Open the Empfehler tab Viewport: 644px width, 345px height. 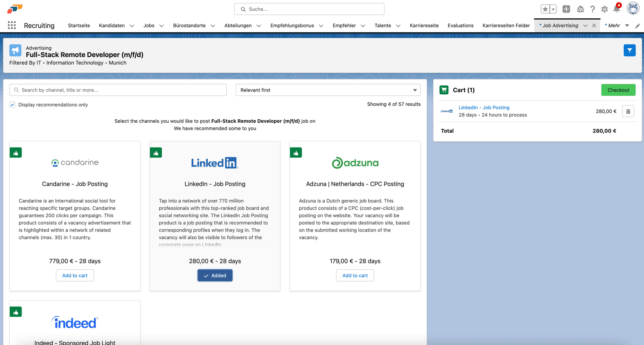click(x=344, y=25)
